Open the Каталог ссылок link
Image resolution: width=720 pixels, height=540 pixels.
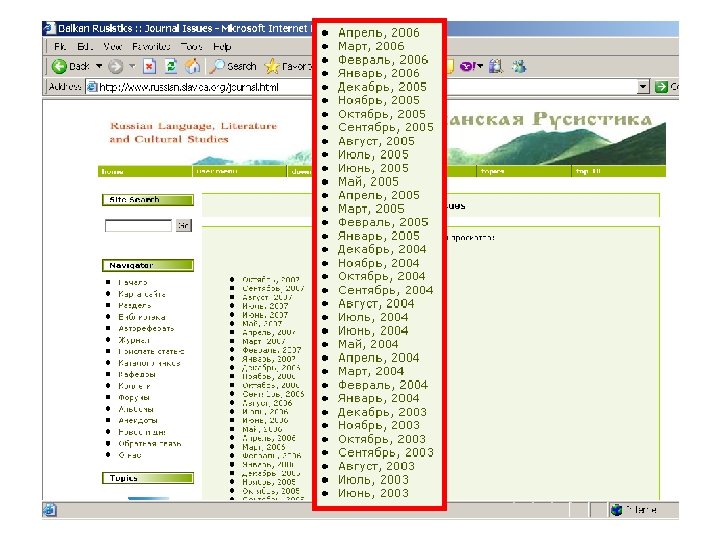point(149,363)
